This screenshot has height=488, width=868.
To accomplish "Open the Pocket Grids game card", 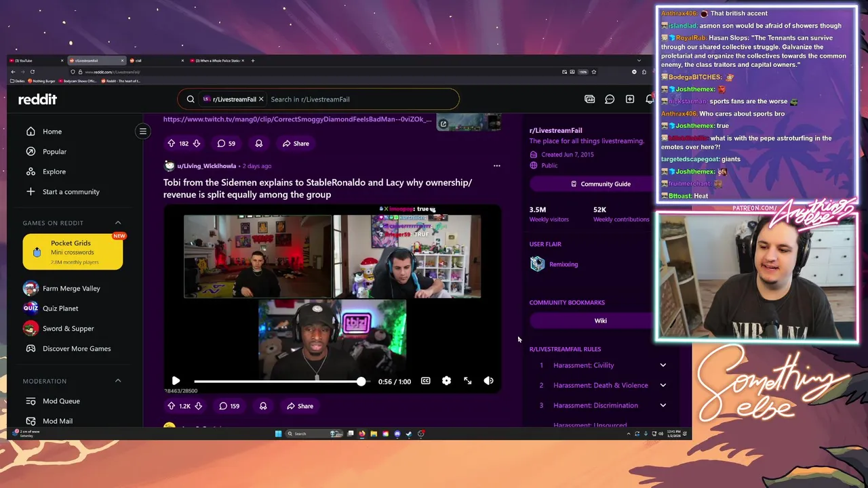I will coord(73,251).
